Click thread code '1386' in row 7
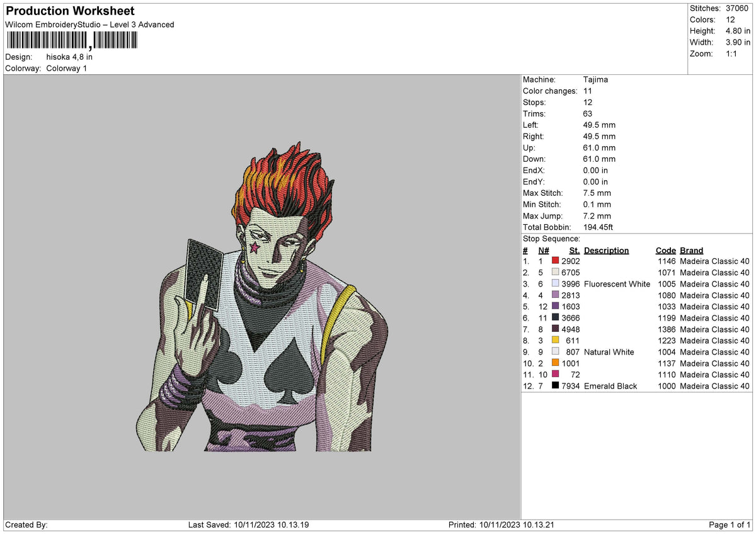Viewport: 756px width, 534px height. click(666, 329)
